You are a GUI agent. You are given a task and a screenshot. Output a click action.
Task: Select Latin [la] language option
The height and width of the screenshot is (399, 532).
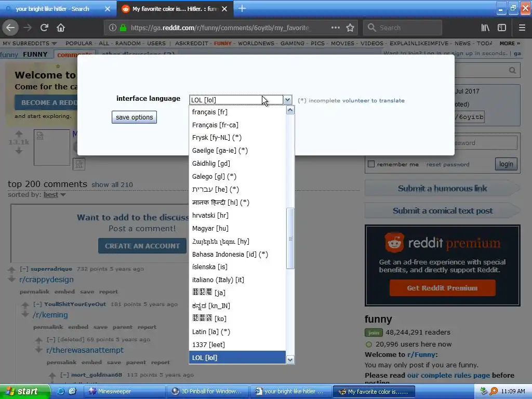pyautogui.click(x=237, y=332)
